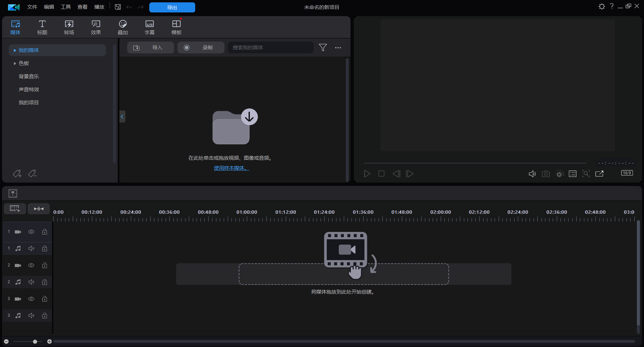Image resolution: width=644 pixels, height=347 pixels.
Task: Click the 使用样本媒体 link
Action: pyautogui.click(x=231, y=168)
